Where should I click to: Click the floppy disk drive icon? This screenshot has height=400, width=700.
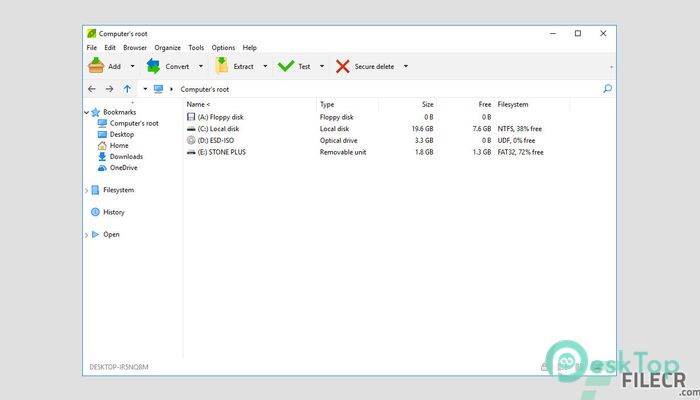pyautogui.click(x=191, y=117)
